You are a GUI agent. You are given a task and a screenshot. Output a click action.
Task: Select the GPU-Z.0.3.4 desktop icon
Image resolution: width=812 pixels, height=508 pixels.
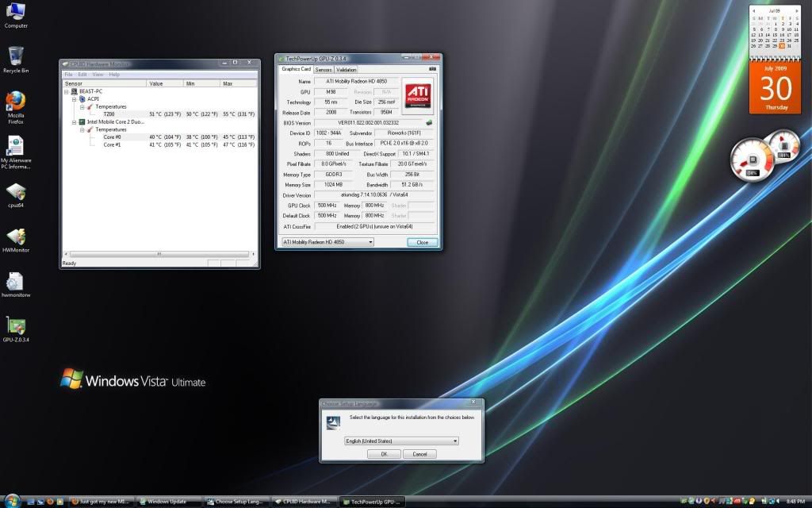(x=16, y=329)
